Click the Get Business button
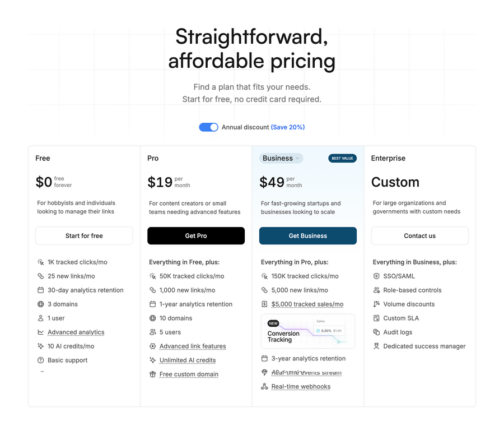 [307, 235]
